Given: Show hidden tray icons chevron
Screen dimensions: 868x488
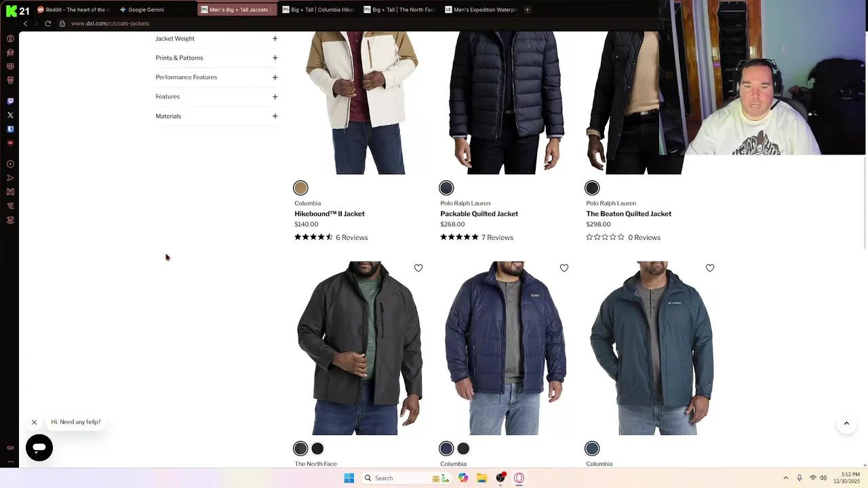Looking at the screenshot, I should pos(786,478).
